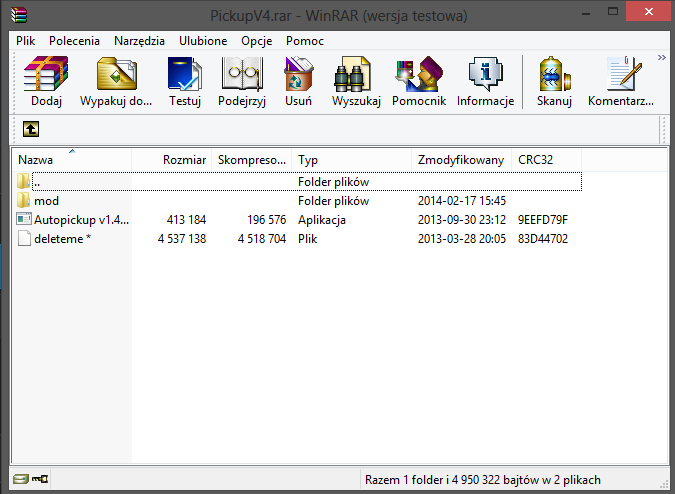Open the Polecenia menu
The width and height of the screenshot is (675, 494).
point(74,41)
